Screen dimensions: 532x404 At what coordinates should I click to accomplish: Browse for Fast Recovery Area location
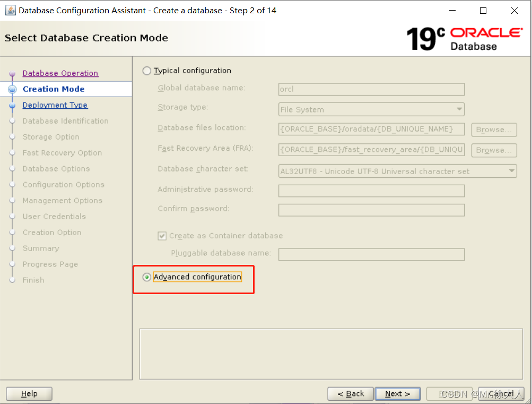pos(494,150)
